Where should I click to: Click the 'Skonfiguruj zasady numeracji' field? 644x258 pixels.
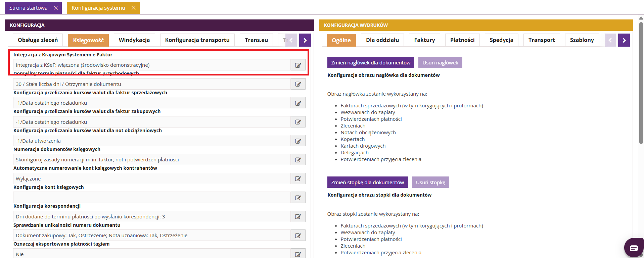click(x=152, y=160)
